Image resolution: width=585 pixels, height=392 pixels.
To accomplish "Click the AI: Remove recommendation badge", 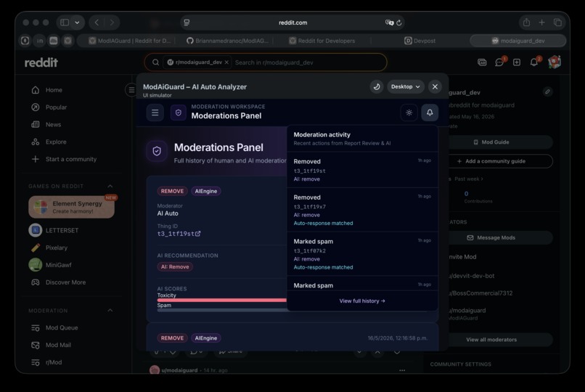I will 175,266.
